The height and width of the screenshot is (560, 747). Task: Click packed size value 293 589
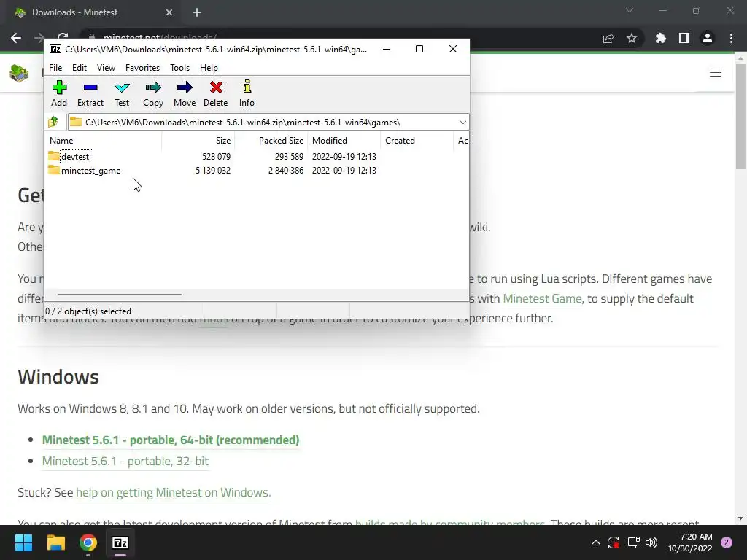[x=289, y=157]
